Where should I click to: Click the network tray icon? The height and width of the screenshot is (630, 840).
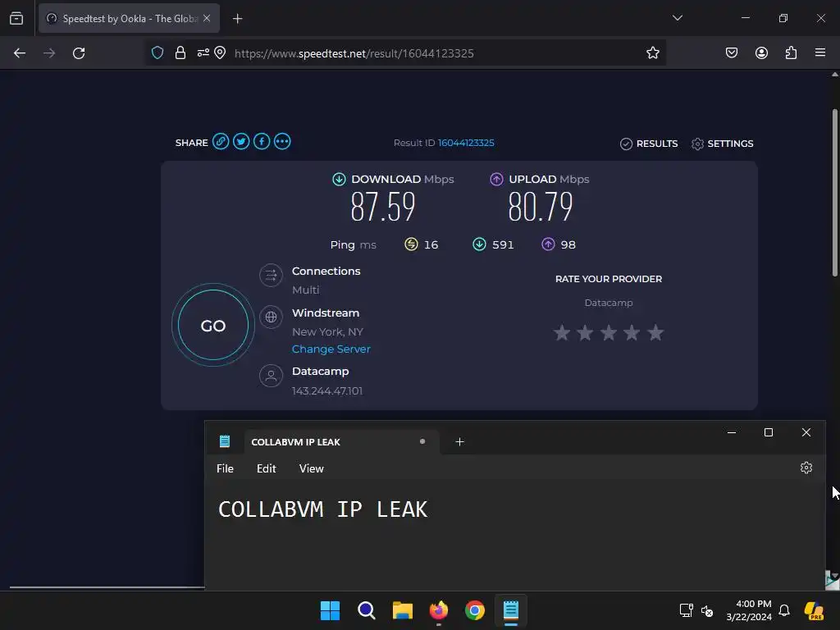[687, 610]
